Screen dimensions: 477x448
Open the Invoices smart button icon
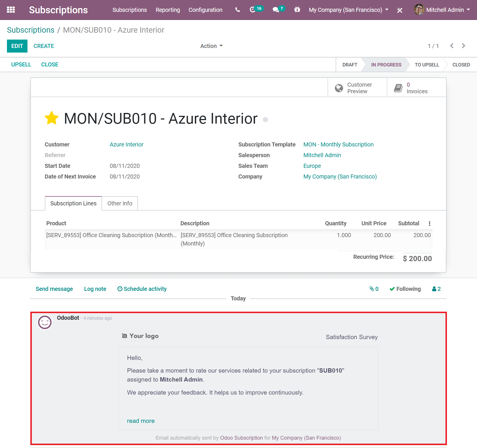tap(398, 88)
